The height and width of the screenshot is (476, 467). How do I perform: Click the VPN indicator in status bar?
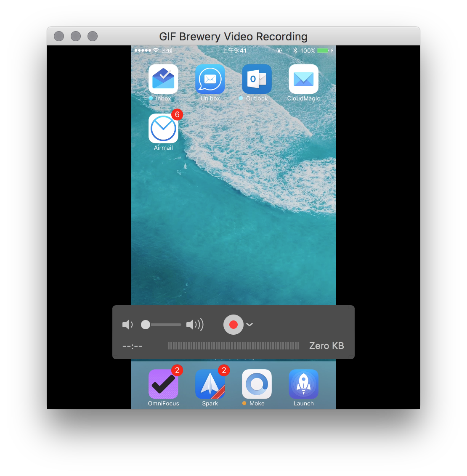(167, 50)
